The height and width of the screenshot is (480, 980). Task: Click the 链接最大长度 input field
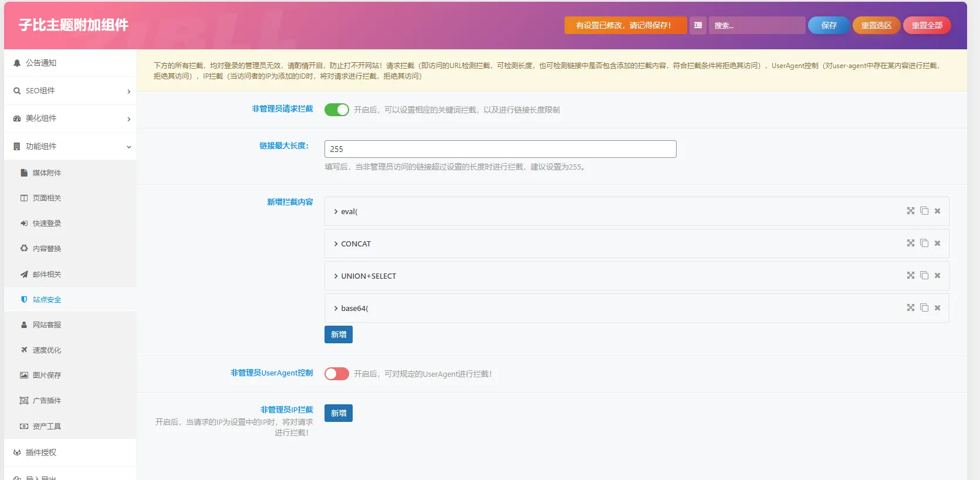[x=500, y=149]
